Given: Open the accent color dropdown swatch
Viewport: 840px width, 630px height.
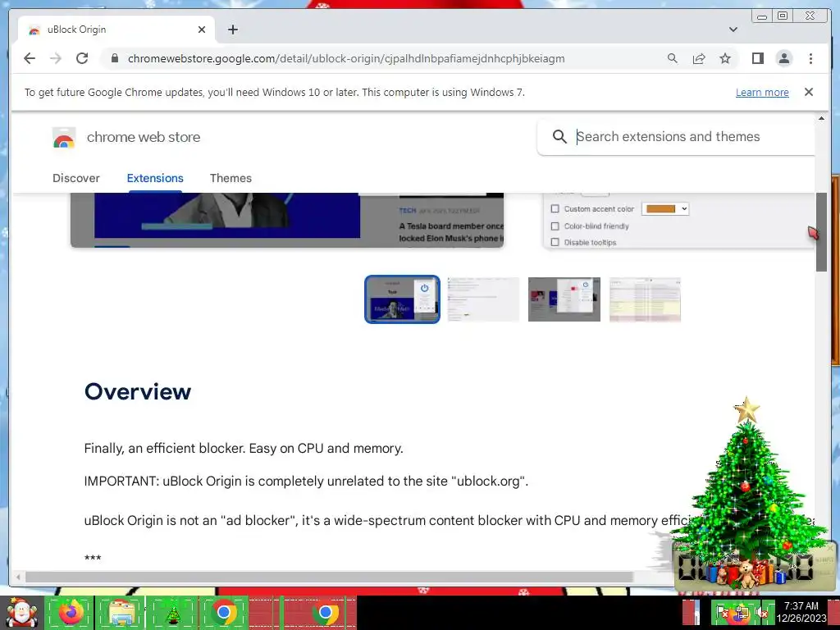Looking at the screenshot, I should coord(664,209).
